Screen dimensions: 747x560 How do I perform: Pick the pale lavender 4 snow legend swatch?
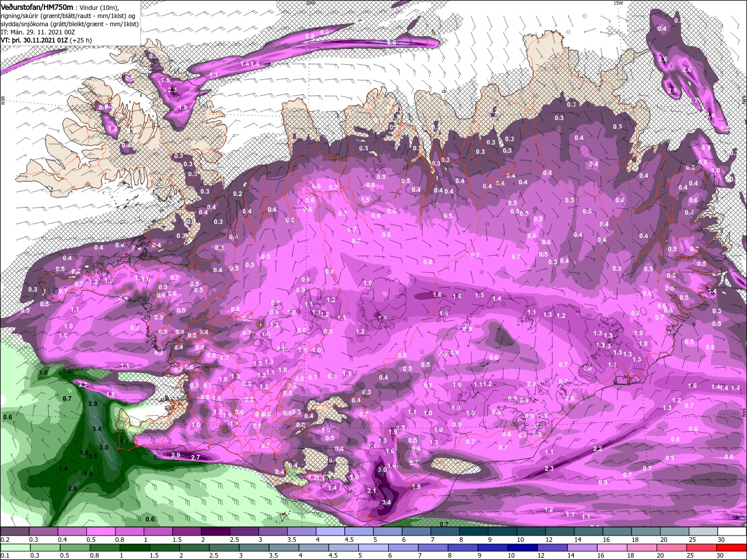click(x=330, y=531)
